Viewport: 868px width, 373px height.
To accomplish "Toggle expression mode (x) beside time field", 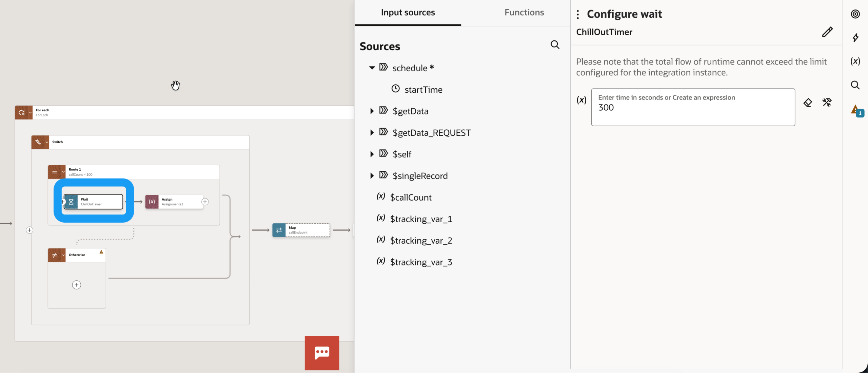I will pos(581,100).
